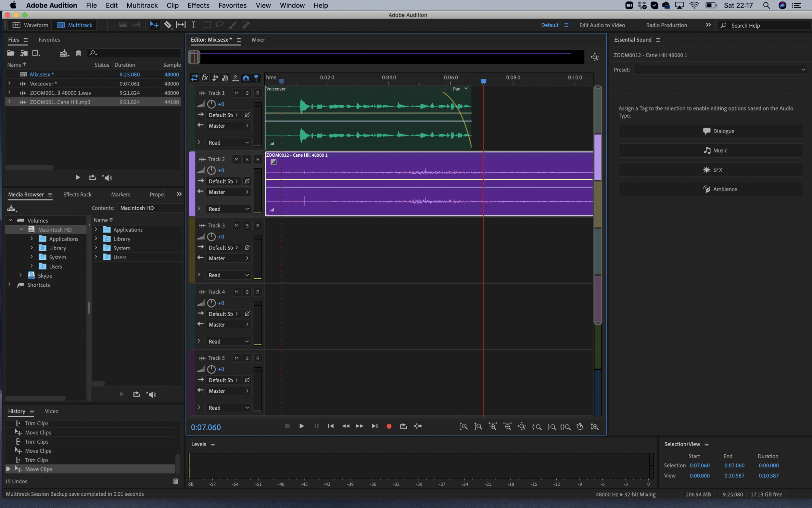812x508 pixels.
Task: Start recording with the red Record button
Action: click(389, 426)
